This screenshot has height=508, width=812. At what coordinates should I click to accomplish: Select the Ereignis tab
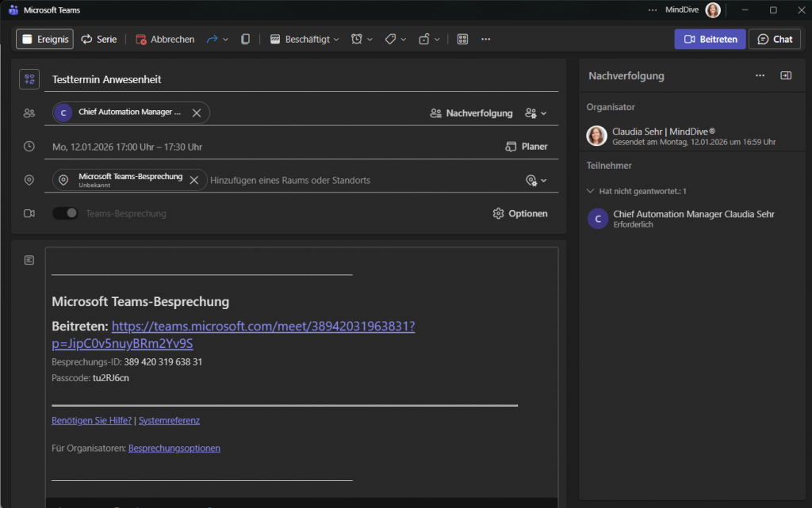[x=44, y=39]
